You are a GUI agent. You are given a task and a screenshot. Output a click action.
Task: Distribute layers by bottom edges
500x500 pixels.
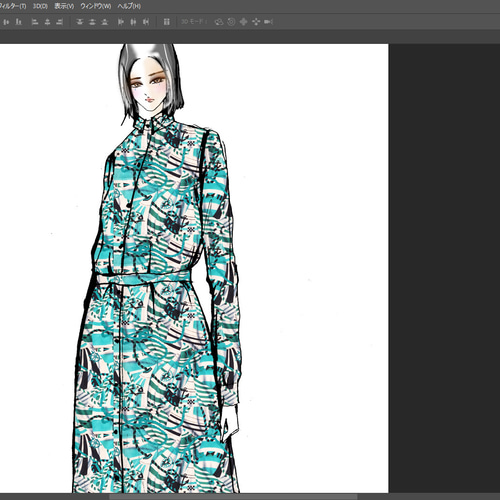105,22
